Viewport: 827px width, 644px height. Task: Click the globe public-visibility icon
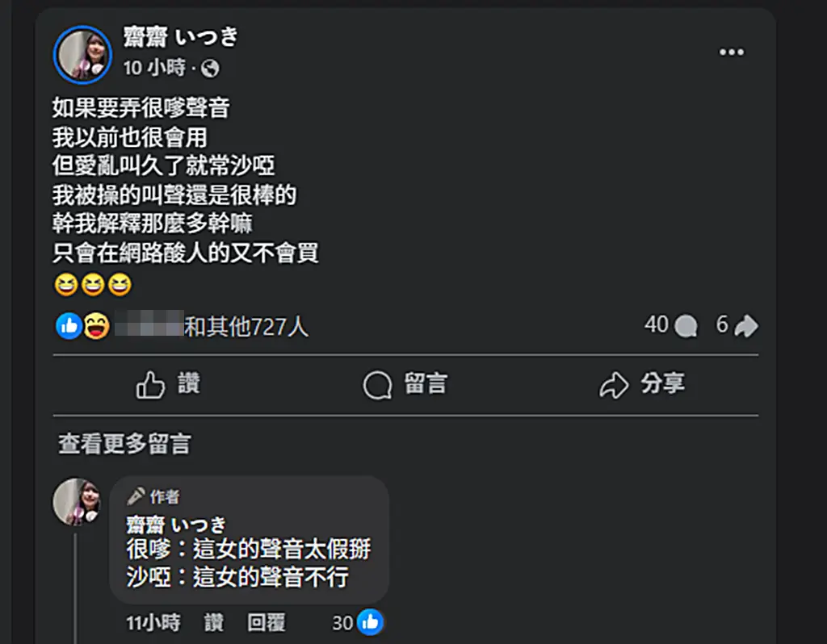click(x=210, y=69)
